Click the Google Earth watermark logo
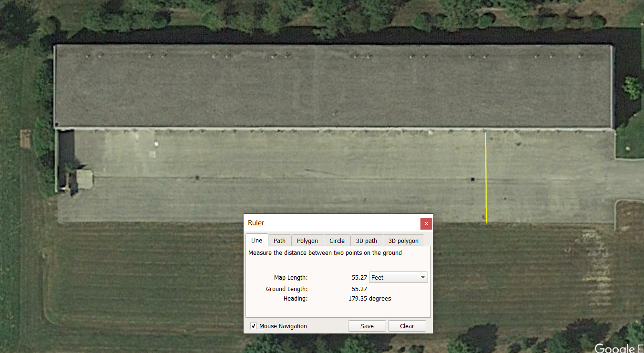The width and height of the screenshot is (644, 353). [x=618, y=348]
